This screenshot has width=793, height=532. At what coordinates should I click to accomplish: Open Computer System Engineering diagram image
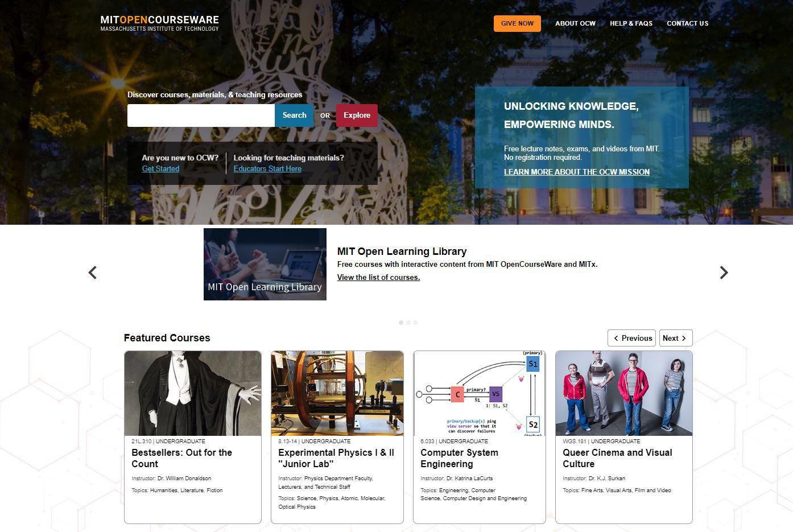(480, 393)
